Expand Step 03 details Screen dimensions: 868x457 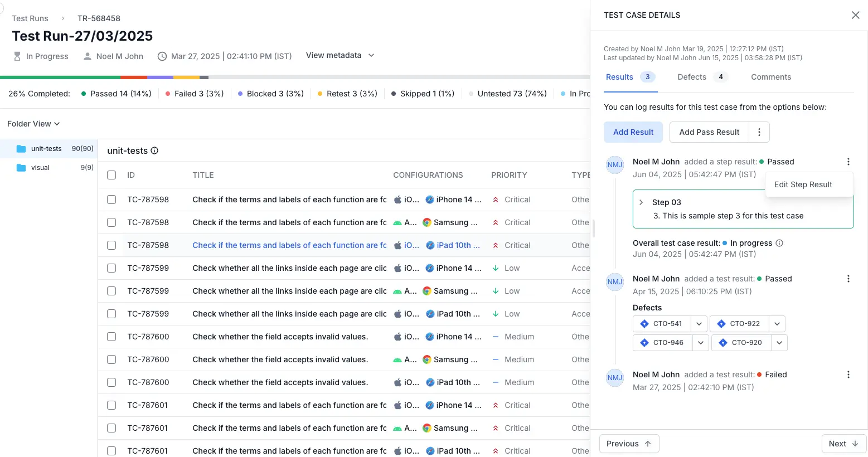tap(641, 202)
